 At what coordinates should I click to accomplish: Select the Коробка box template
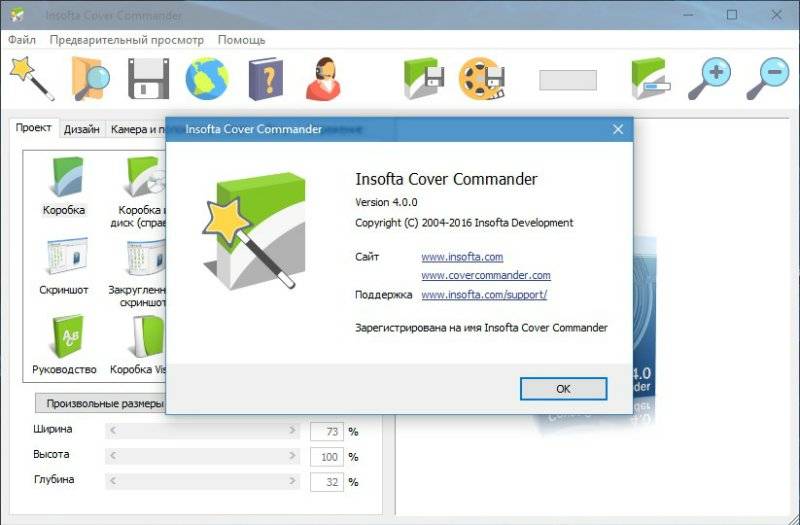(64, 186)
